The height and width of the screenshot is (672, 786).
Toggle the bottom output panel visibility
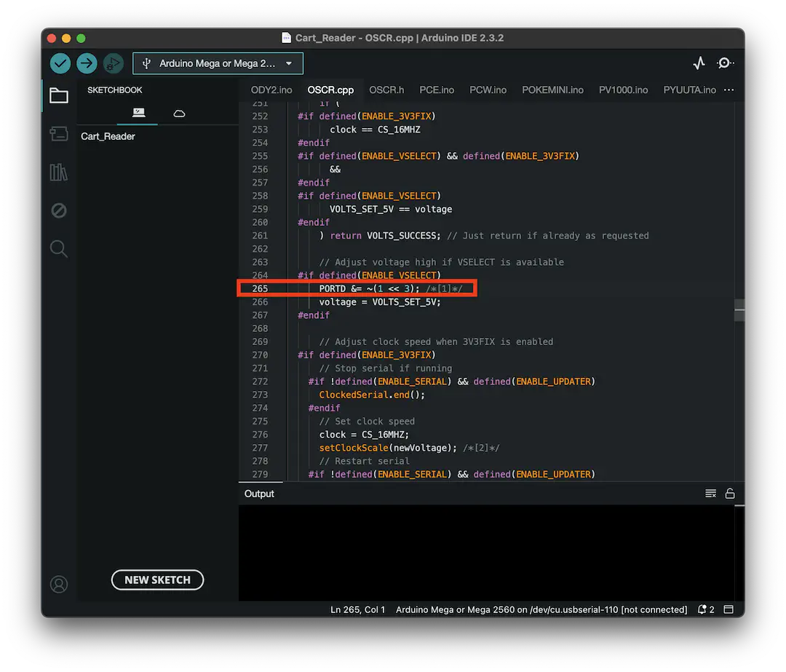(x=729, y=609)
